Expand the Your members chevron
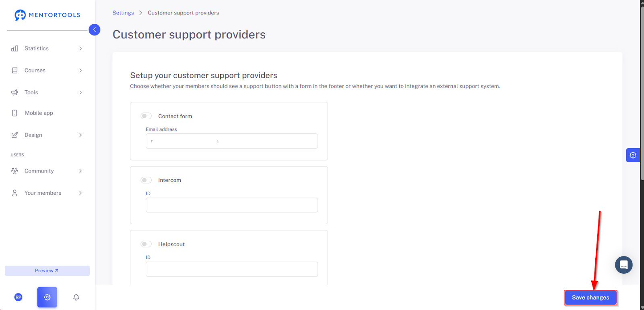The height and width of the screenshot is (310, 644). 80,193
